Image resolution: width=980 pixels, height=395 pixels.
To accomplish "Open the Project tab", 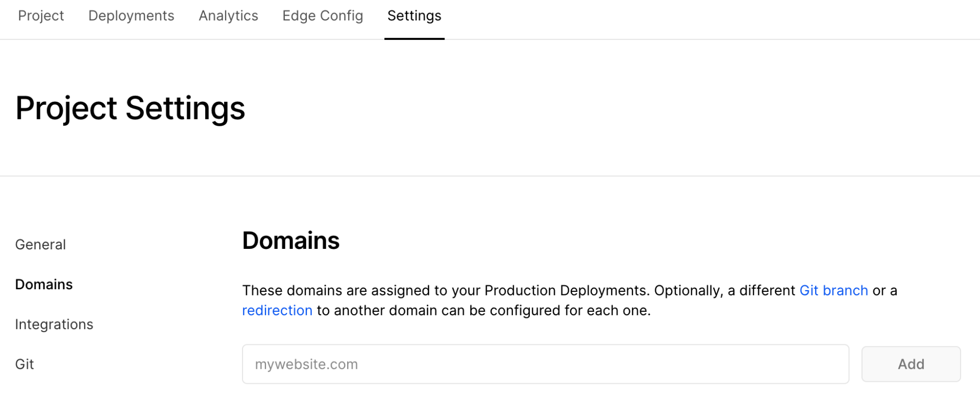I will [x=41, y=16].
